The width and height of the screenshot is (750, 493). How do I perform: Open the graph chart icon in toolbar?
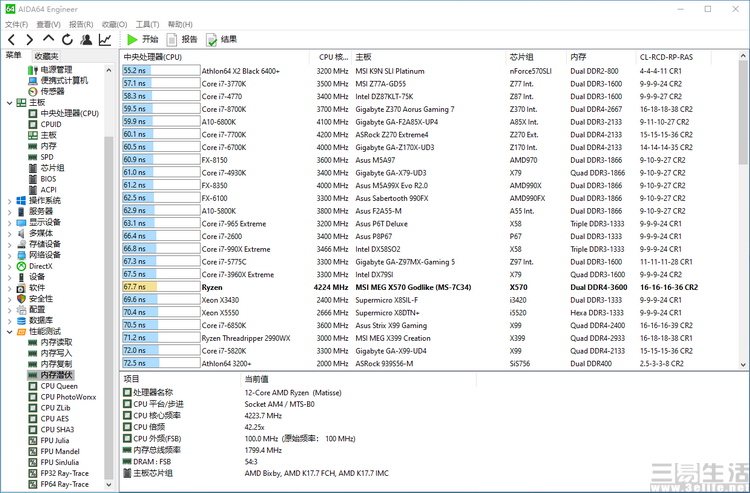click(105, 40)
